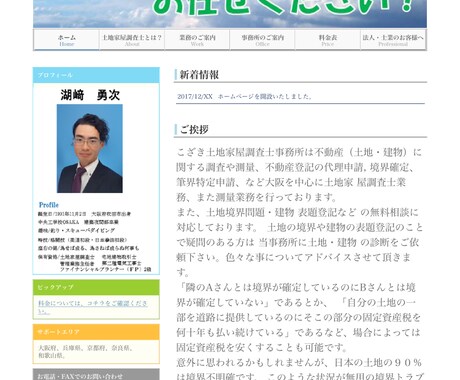
Task: Click the header banner image with green text
Action: tap(230, 14)
